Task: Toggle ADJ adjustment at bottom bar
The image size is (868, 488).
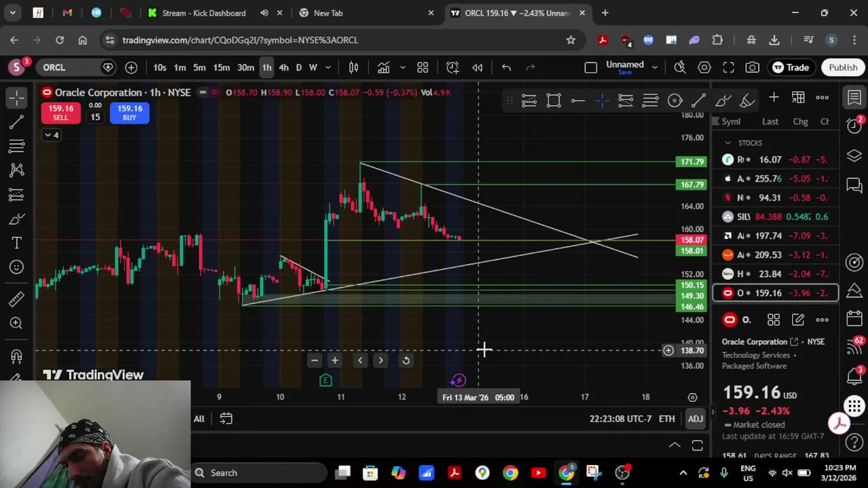Action: [695, 419]
